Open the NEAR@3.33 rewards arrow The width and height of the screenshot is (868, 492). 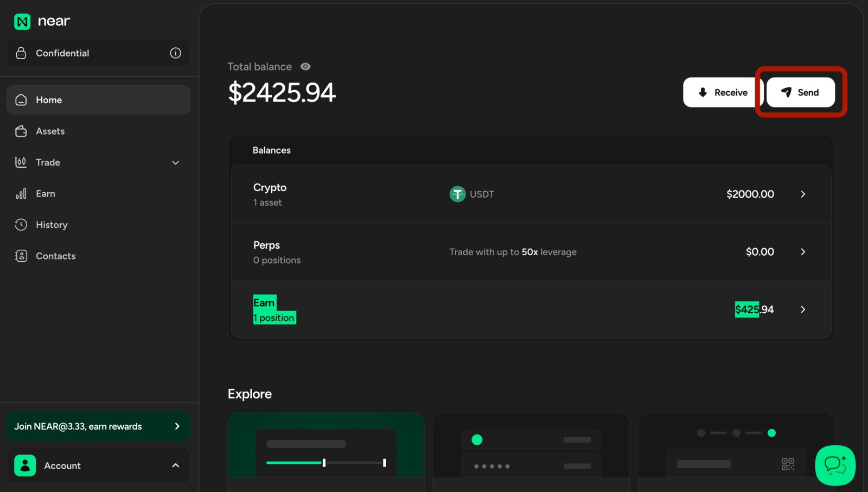pos(177,426)
